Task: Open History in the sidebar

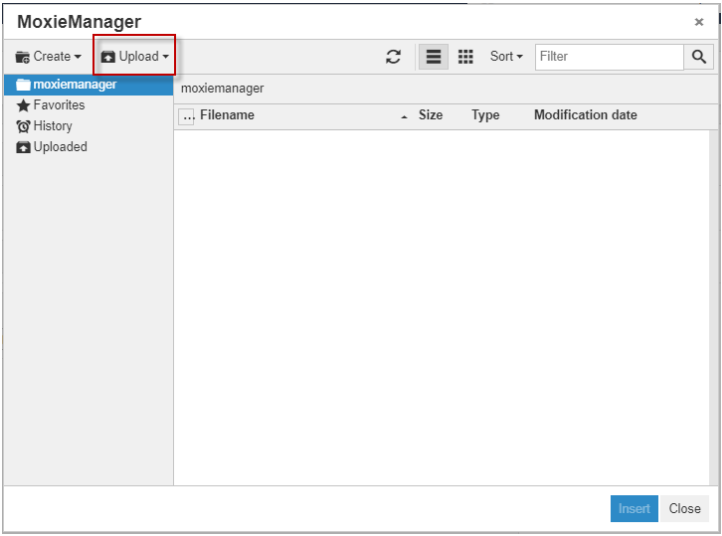Action: click(44, 126)
